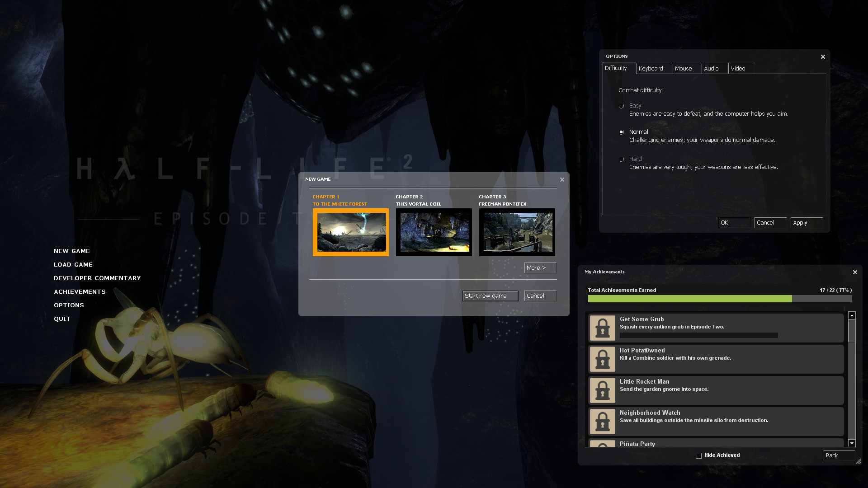This screenshot has height=488, width=868.
Task: Click the Get Some Grub progress bar
Action: tap(698, 335)
